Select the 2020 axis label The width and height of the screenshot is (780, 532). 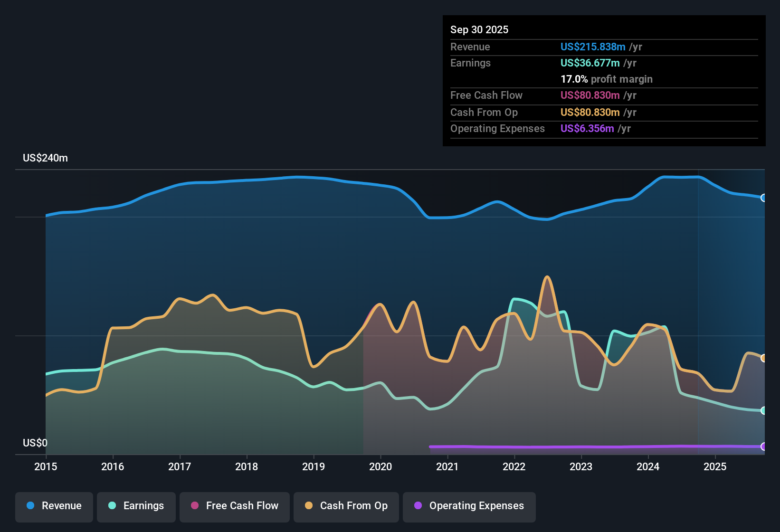click(x=380, y=467)
